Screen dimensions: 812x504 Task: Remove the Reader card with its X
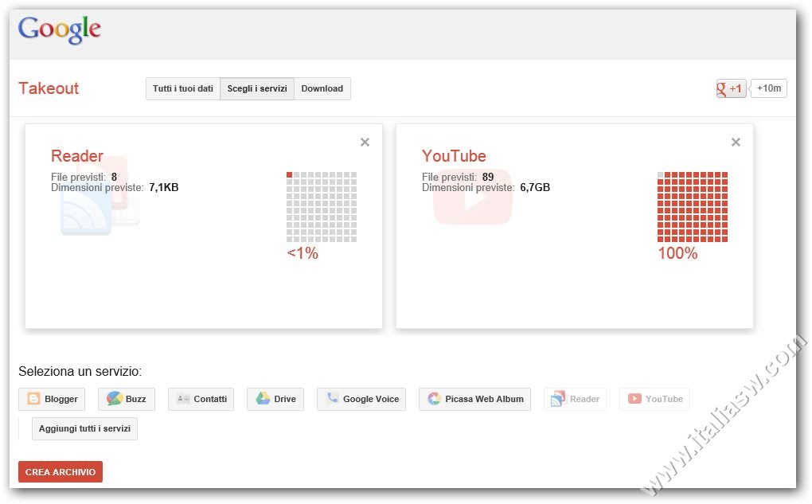(365, 142)
